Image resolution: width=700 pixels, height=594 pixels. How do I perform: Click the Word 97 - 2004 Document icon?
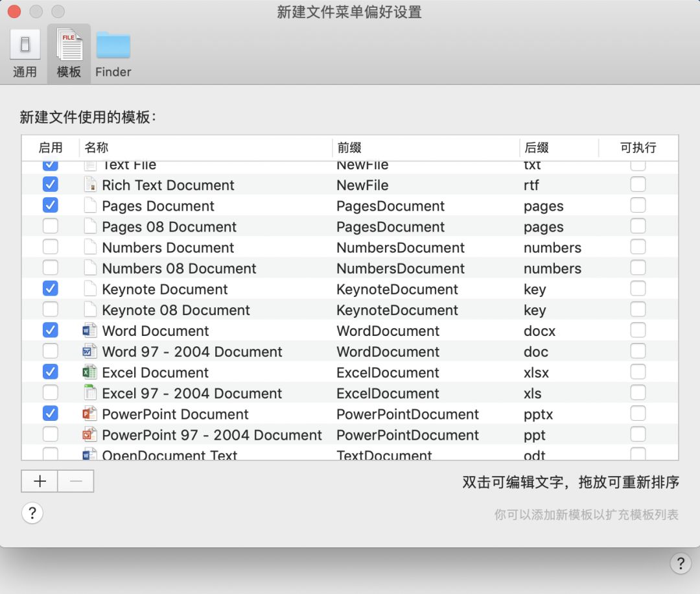pyautogui.click(x=91, y=351)
